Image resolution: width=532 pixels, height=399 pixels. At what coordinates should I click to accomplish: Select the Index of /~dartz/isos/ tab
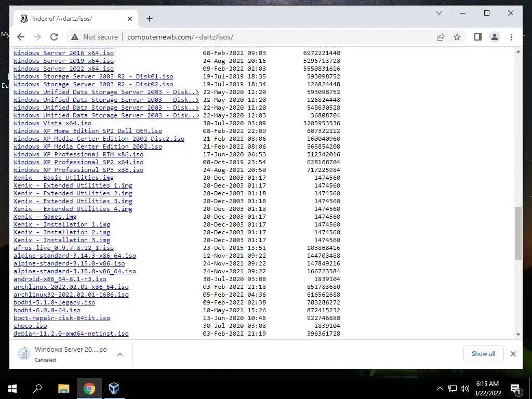tap(76, 19)
